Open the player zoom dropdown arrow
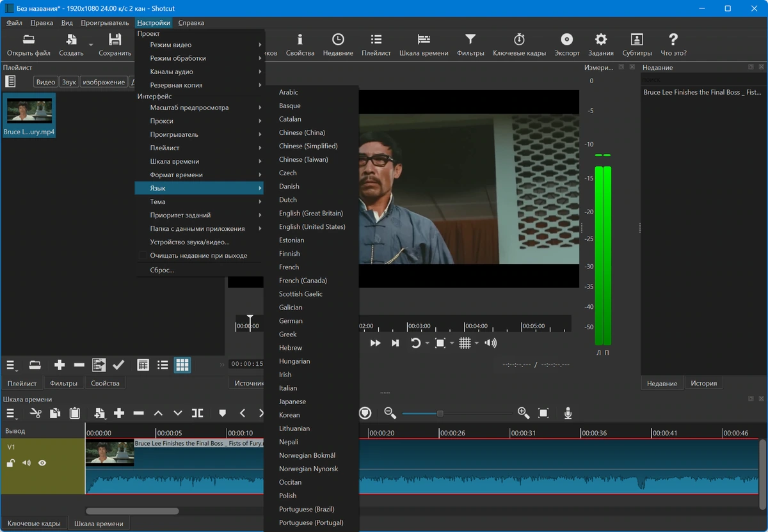The width and height of the screenshot is (768, 532). click(x=452, y=343)
